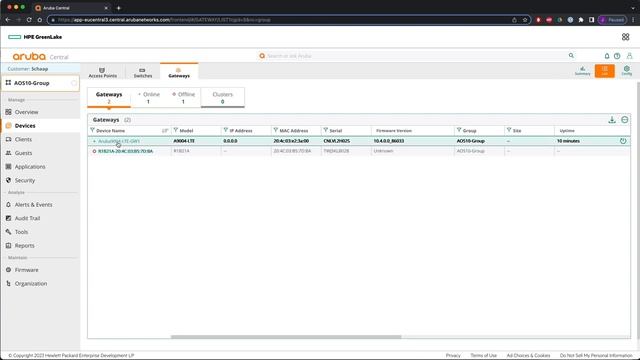Select the Gateways 2 summary tab
Image resolution: width=640 pixels, height=360 pixels.
click(109, 98)
